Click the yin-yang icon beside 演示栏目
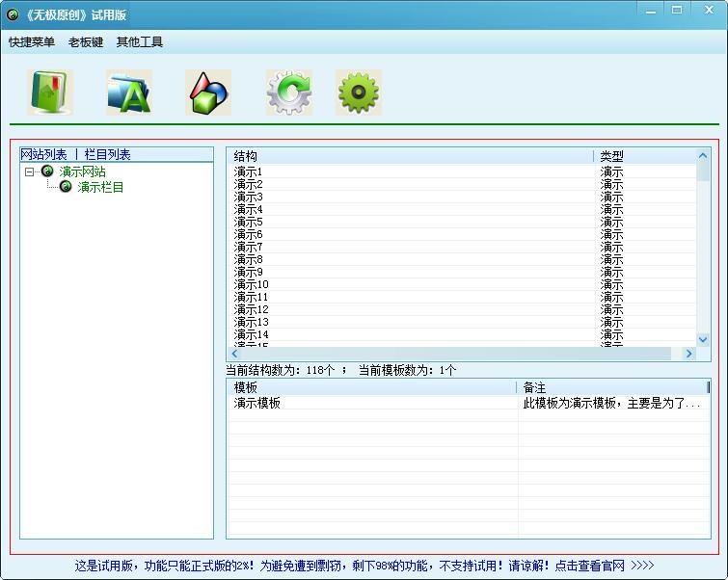Screen dimensions: 728x580 pos(66,187)
